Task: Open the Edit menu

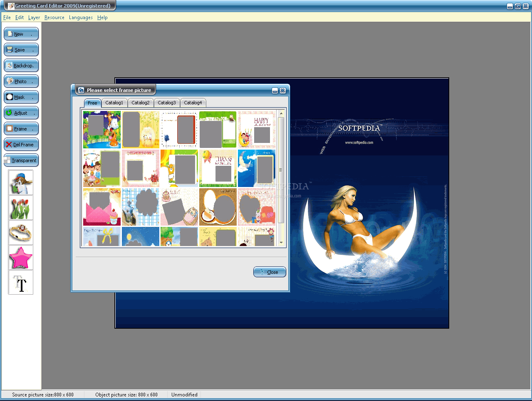Action: click(20, 17)
